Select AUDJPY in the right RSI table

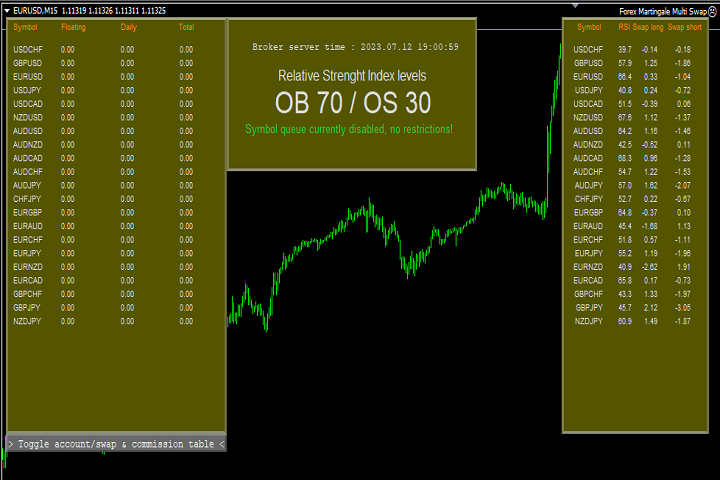[x=588, y=185]
